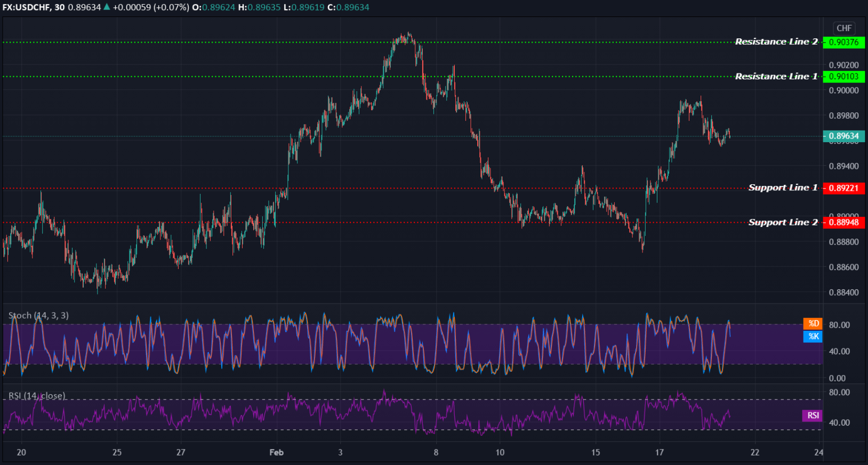The height and width of the screenshot is (465, 868).
Task: Click the 0.89634 current price tag on axis
Action: (x=844, y=136)
